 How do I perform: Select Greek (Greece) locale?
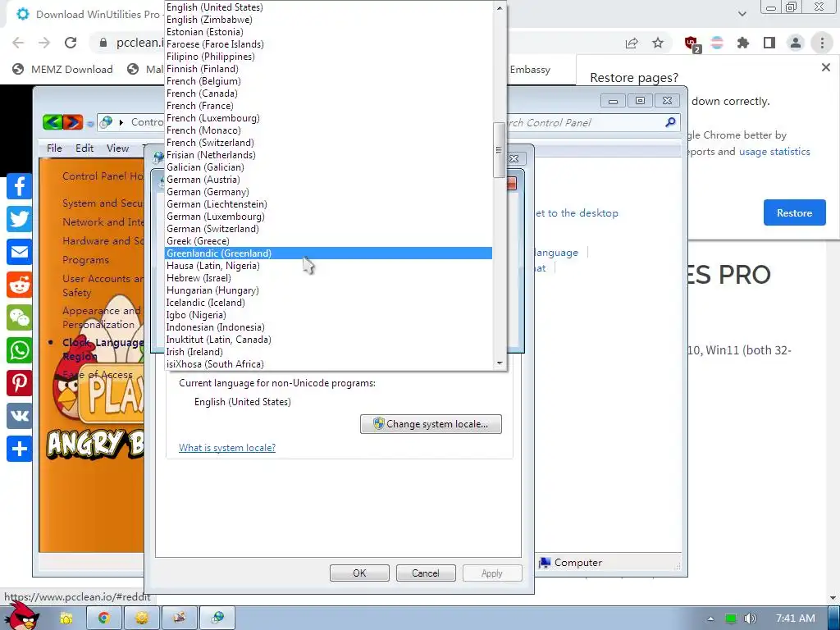tap(328, 241)
